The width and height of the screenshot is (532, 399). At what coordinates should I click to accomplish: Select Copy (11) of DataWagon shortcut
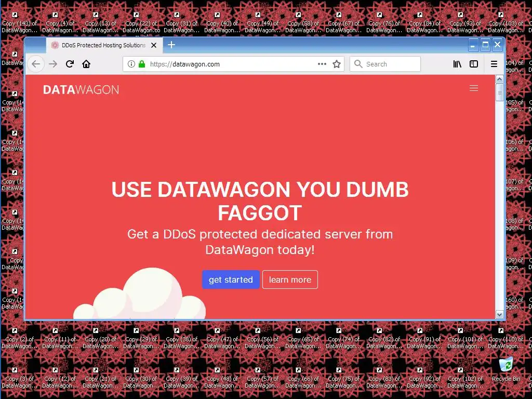[x=60, y=339]
